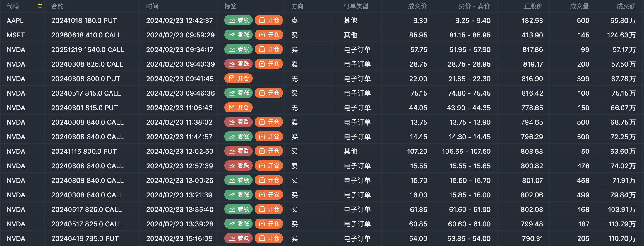
Task: Click the 标签 column header
Action: click(x=230, y=6)
